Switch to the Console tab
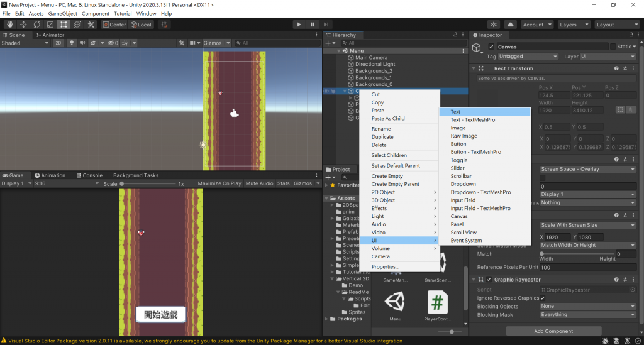The width and height of the screenshot is (644, 345). click(x=89, y=175)
